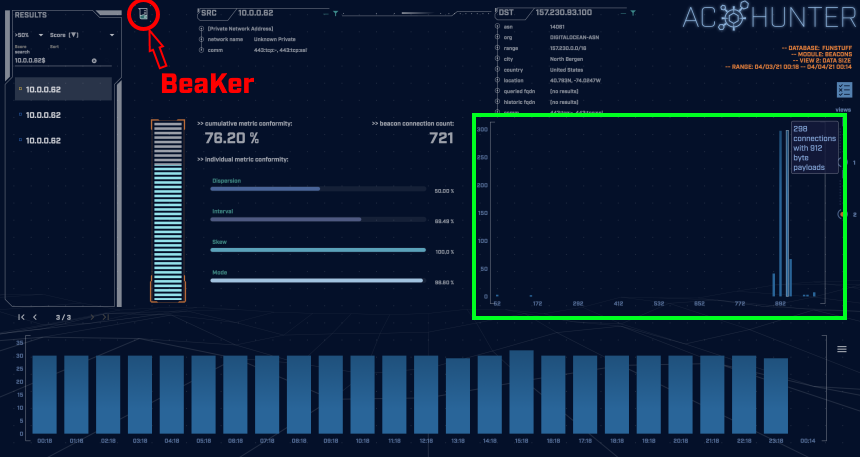
Task: Click the United States country value
Action: [x=567, y=70]
